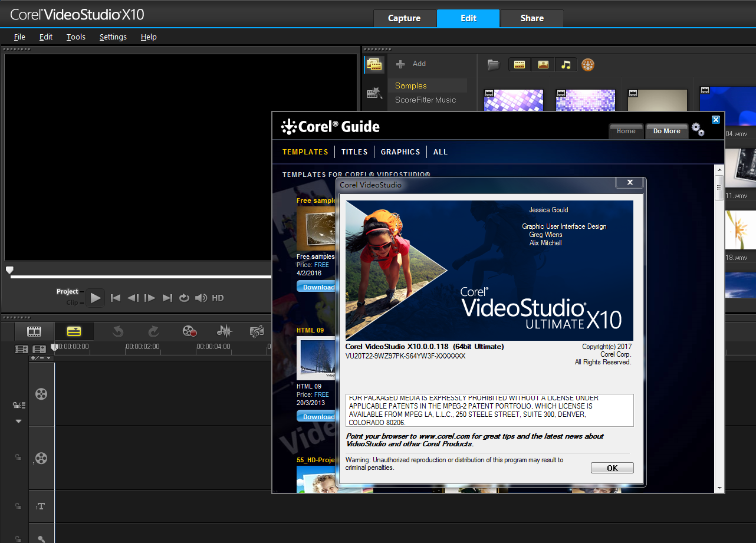The width and height of the screenshot is (756, 543).
Task: Click the Video Track film-reel icon
Action: click(x=41, y=394)
